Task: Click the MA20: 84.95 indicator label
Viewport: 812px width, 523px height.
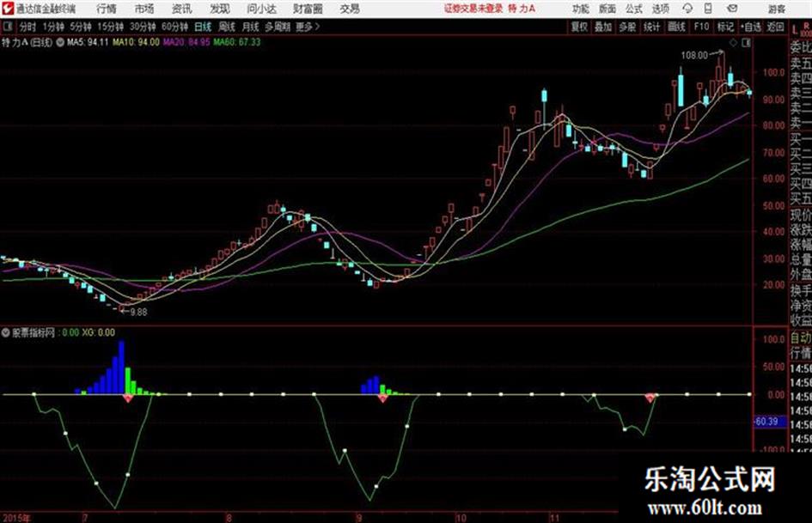Action: (x=186, y=42)
